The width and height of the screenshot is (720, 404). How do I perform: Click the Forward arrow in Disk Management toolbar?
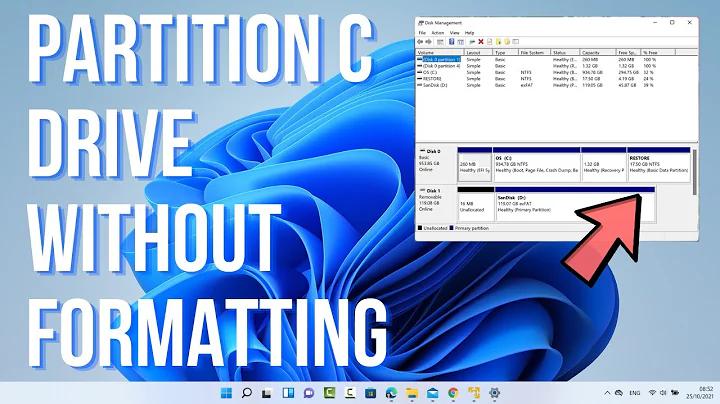coord(428,42)
